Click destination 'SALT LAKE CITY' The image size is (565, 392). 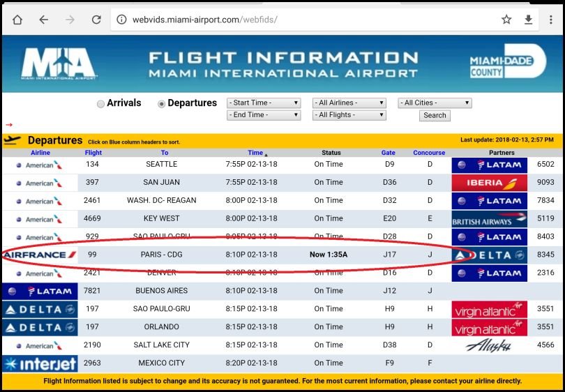(x=161, y=345)
